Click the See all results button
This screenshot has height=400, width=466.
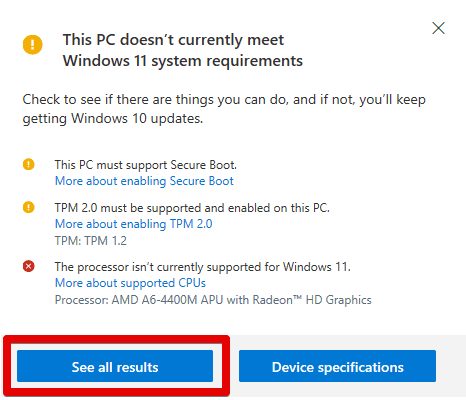[115, 366]
